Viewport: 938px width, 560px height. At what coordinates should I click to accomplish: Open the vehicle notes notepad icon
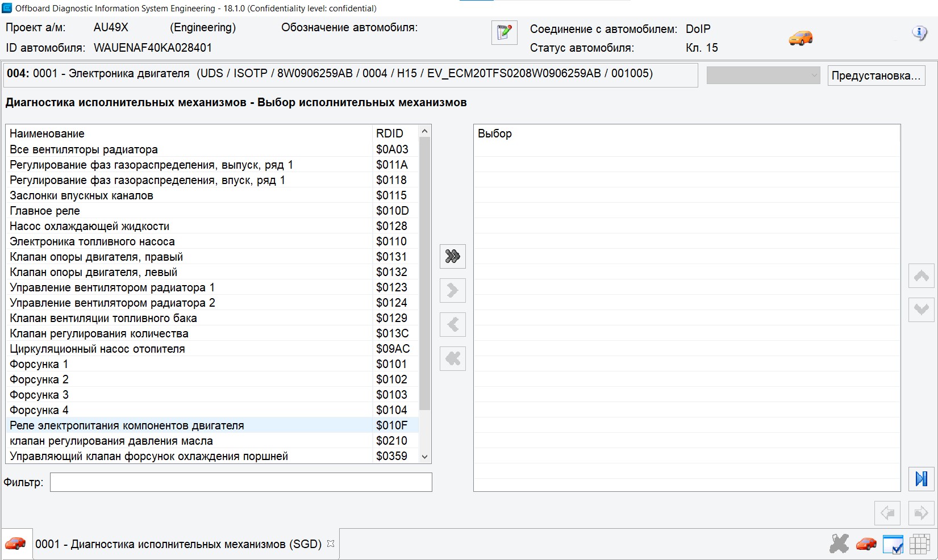click(x=504, y=32)
